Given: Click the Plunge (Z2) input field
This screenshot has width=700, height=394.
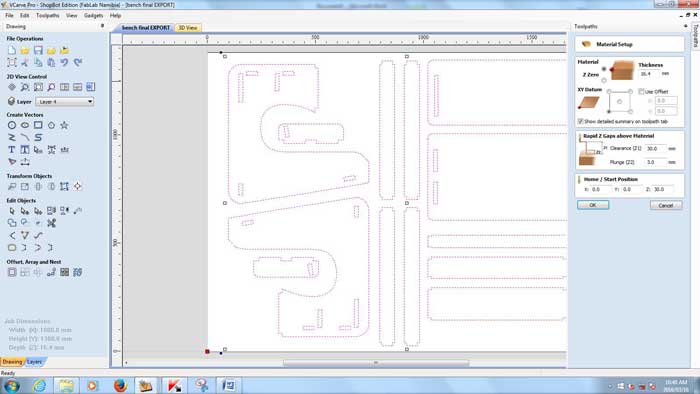Looking at the screenshot, I should pyautogui.click(x=655, y=162).
